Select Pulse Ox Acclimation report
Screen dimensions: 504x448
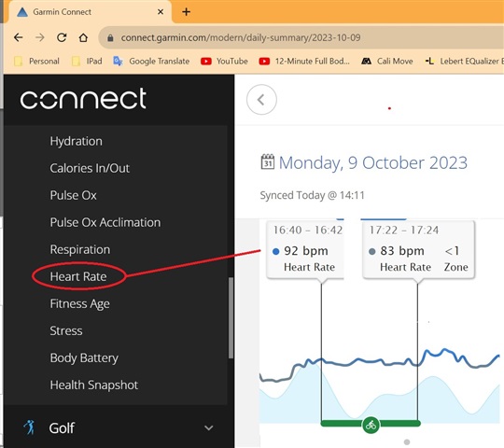click(105, 222)
